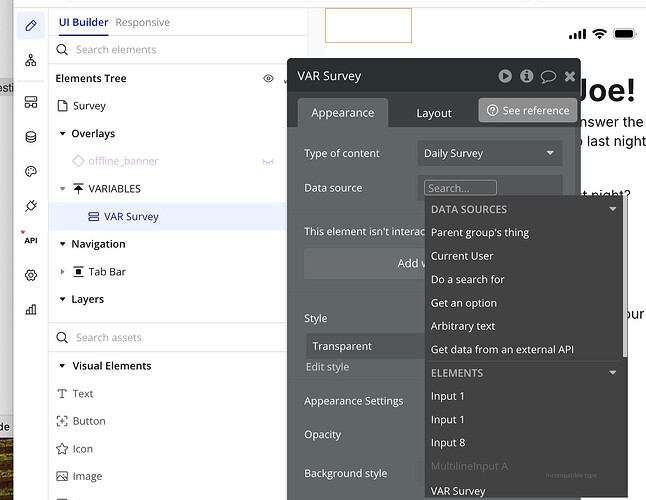Image resolution: width=646 pixels, height=500 pixels.
Task: Collapse the DATA SOURCES list group
Action: (613, 209)
